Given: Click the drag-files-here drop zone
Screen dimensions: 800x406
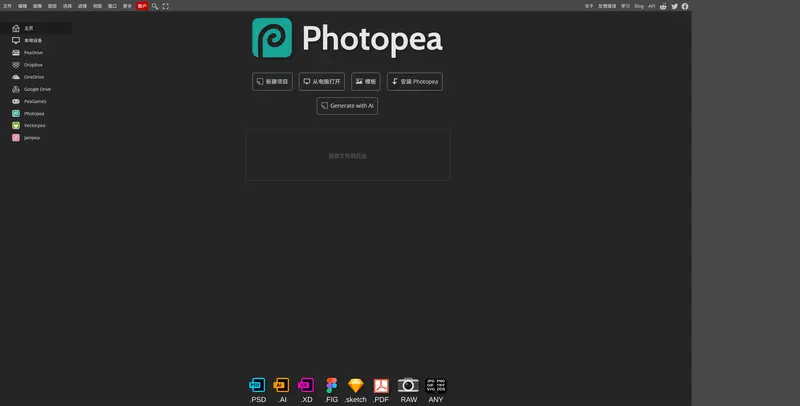Looking at the screenshot, I should pos(347,156).
